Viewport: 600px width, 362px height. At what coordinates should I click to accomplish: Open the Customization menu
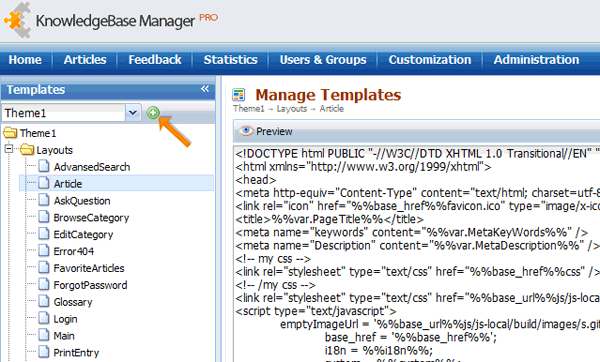pos(430,60)
